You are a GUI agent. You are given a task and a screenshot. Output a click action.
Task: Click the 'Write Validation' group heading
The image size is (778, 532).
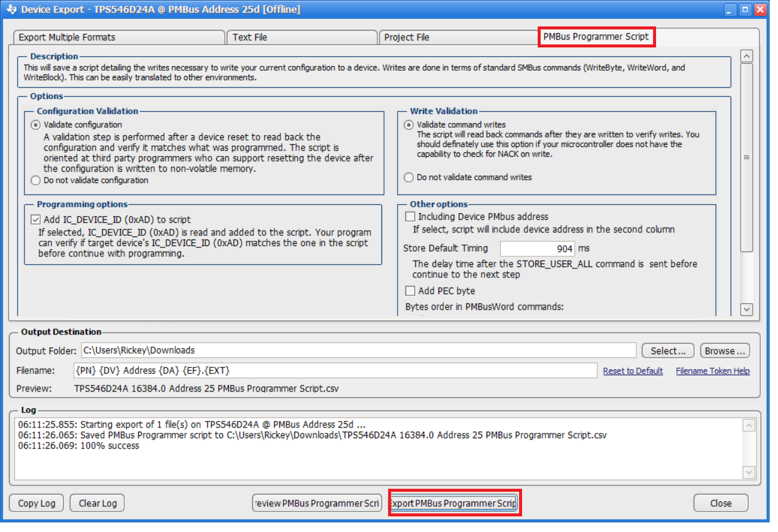pyautogui.click(x=444, y=111)
